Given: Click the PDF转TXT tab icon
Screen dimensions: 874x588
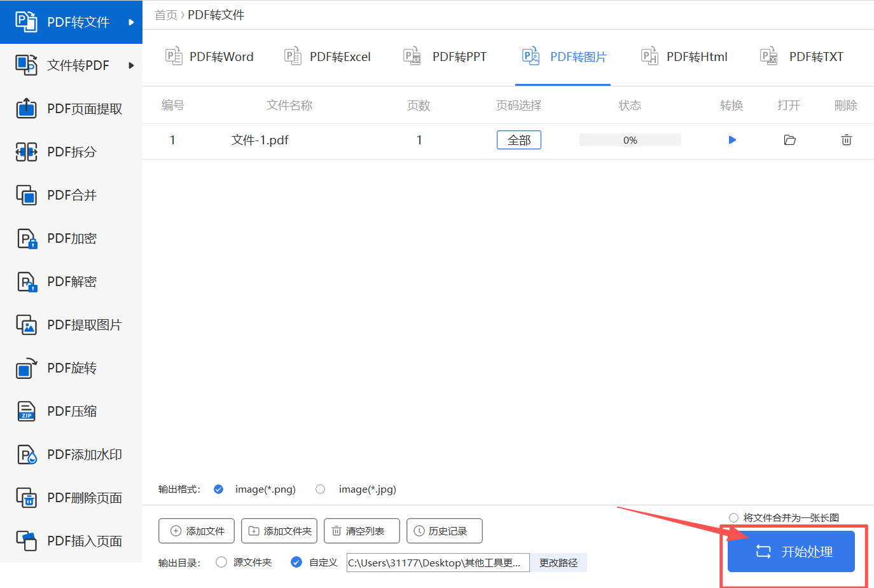Looking at the screenshot, I should click(769, 57).
